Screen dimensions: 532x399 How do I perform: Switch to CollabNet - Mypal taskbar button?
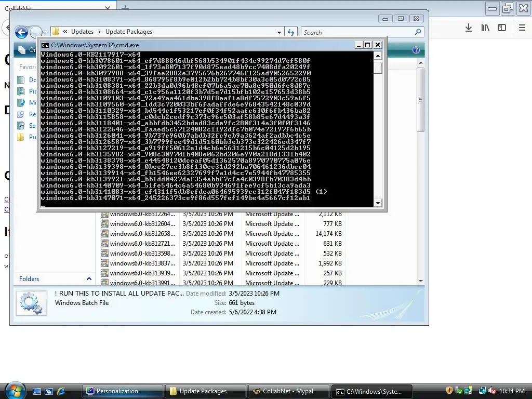288,391
